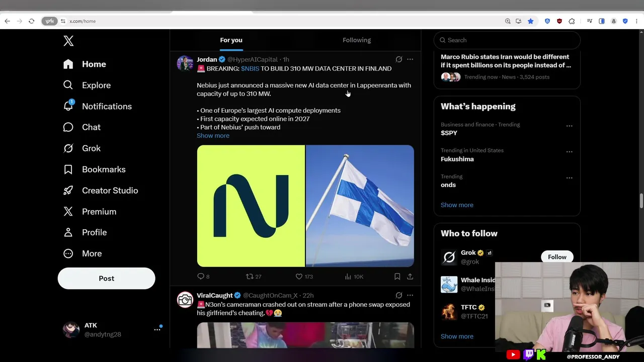Open ATK account switcher three dots
This screenshot has width=644, height=362.
point(157,329)
